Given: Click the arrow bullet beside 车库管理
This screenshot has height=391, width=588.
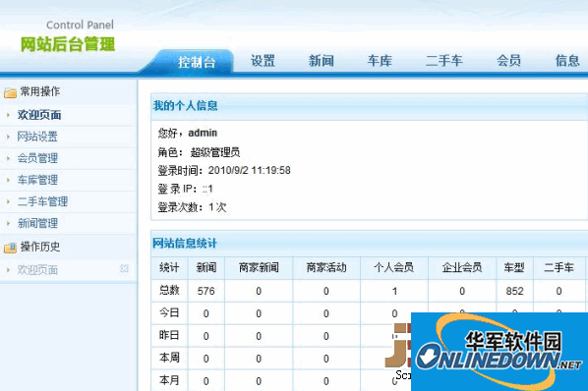Looking at the screenshot, I should tap(8, 180).
